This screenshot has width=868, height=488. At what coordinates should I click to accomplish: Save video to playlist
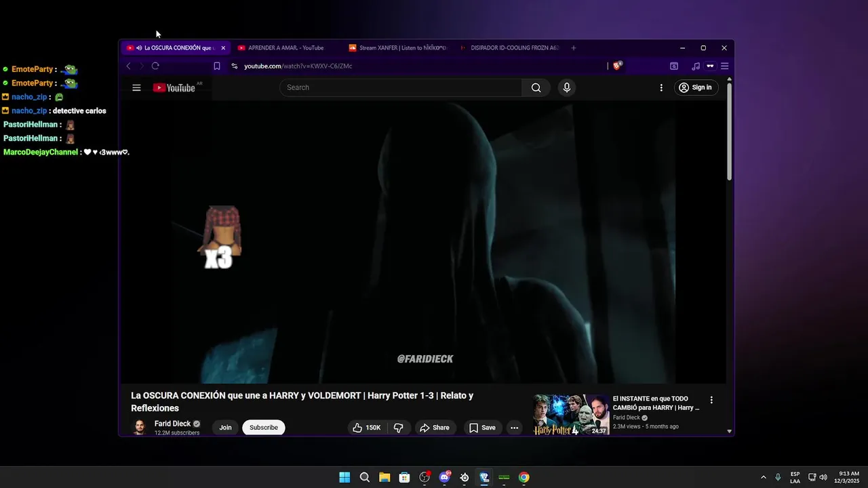point(483,428)
